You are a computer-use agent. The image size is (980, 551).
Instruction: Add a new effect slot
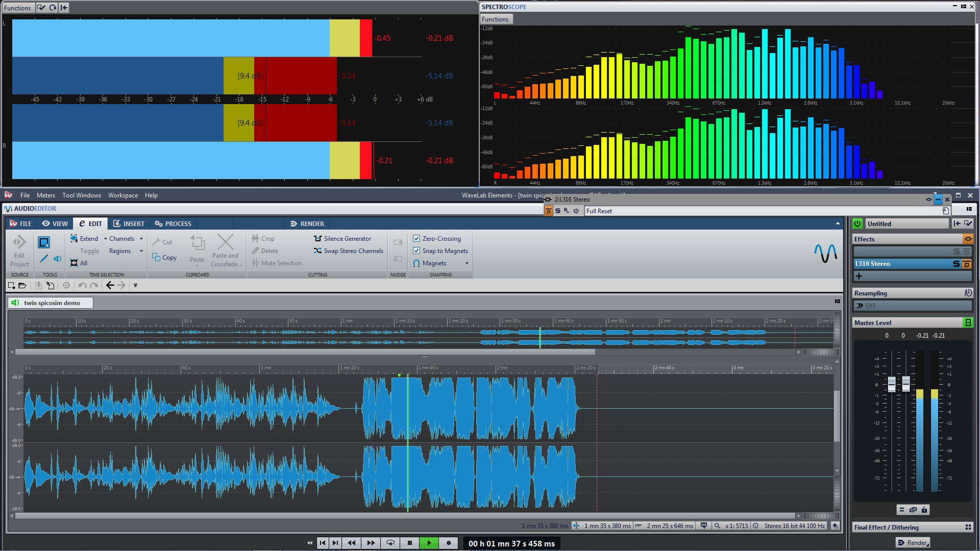pyautogui.click(x=859, y=276)
